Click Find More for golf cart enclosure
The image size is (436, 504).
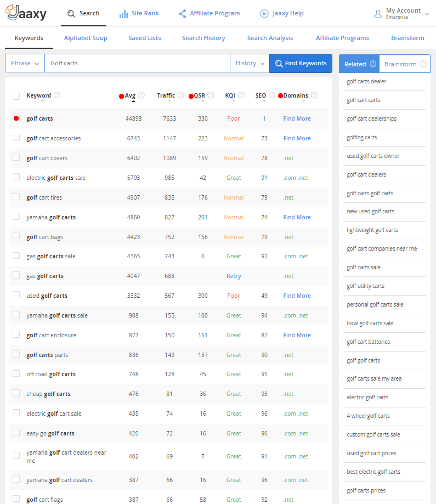pyautogui.click(x=297, y=335)
